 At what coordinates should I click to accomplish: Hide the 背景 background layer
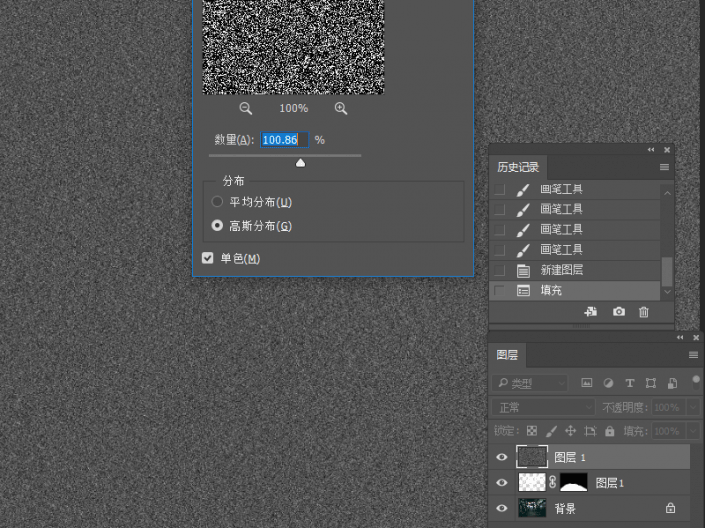(x=502, y=508)
